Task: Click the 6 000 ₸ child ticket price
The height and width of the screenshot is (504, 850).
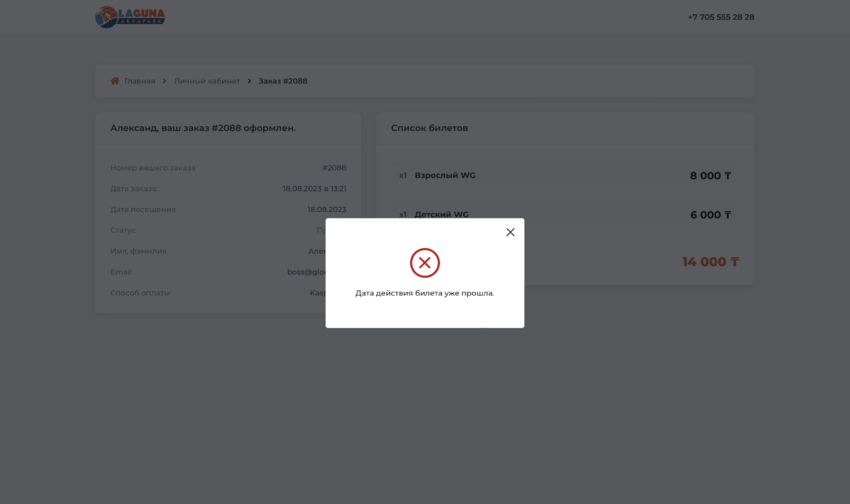Action: (x=710, y=215)
